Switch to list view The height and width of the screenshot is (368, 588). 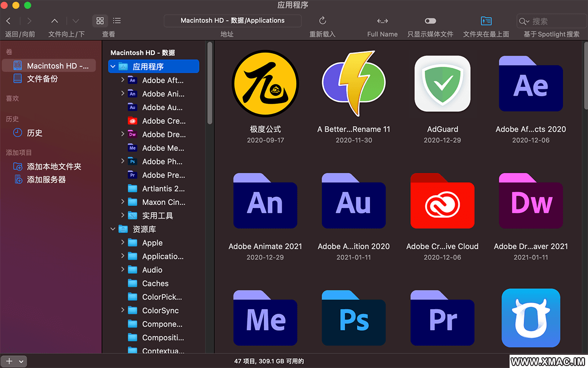pos(117,21)
